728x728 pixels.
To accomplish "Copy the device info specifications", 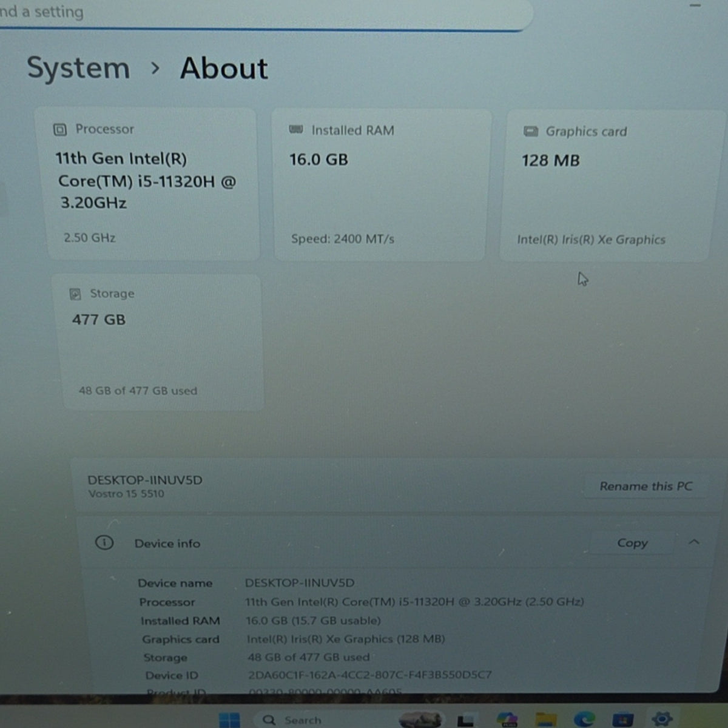I will (632, 543).
